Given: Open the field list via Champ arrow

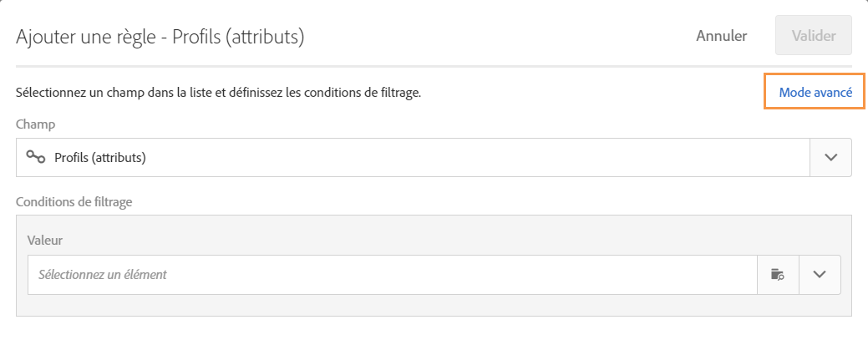Looking at the screenshot, I should click(830, 157).
